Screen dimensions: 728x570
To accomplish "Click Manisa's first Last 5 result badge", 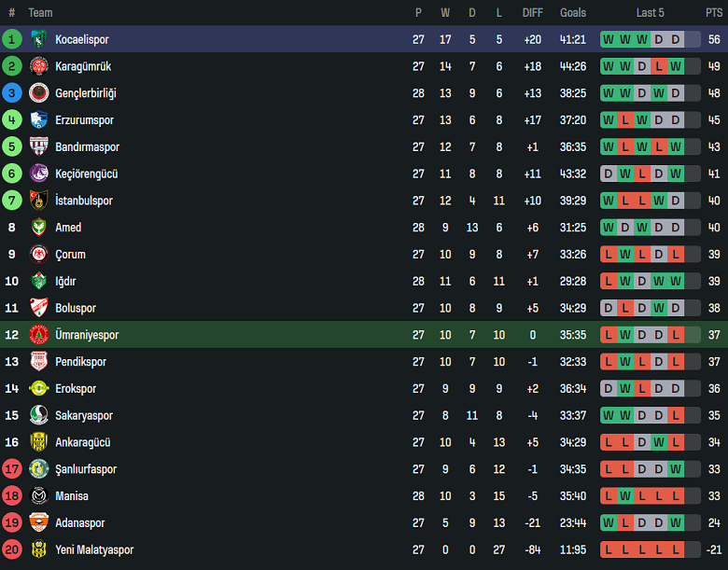I will (609, 495).
